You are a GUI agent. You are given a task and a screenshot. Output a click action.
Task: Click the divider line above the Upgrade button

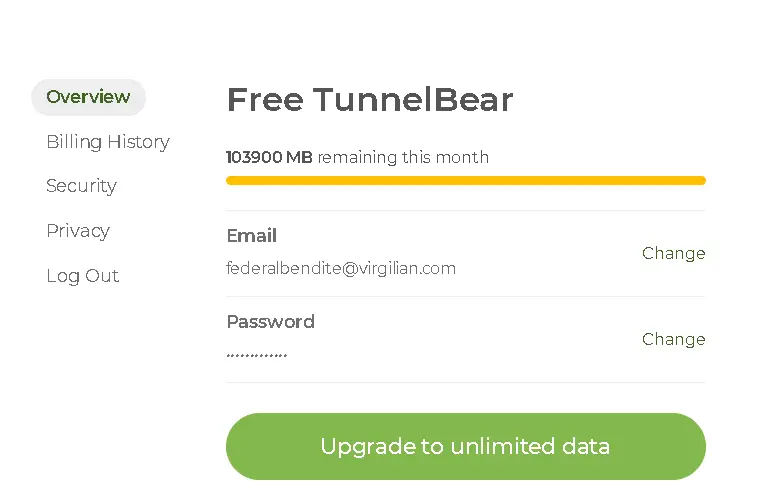coord(466,383)
